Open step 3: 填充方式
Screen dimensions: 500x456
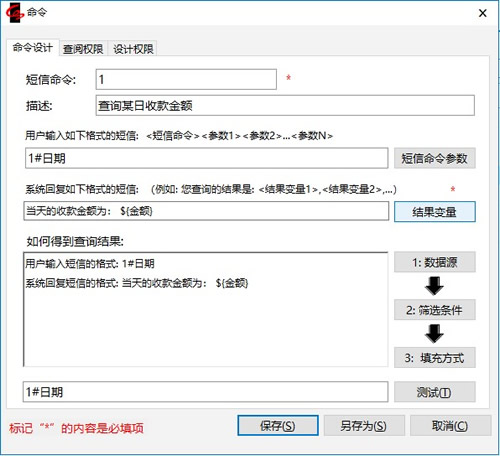pos(435,358)
